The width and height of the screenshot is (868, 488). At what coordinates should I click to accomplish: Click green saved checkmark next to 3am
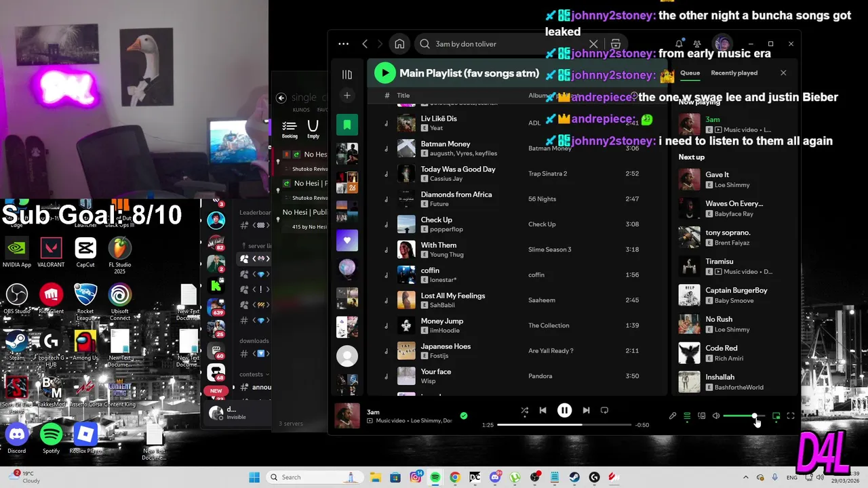(464, 416)
